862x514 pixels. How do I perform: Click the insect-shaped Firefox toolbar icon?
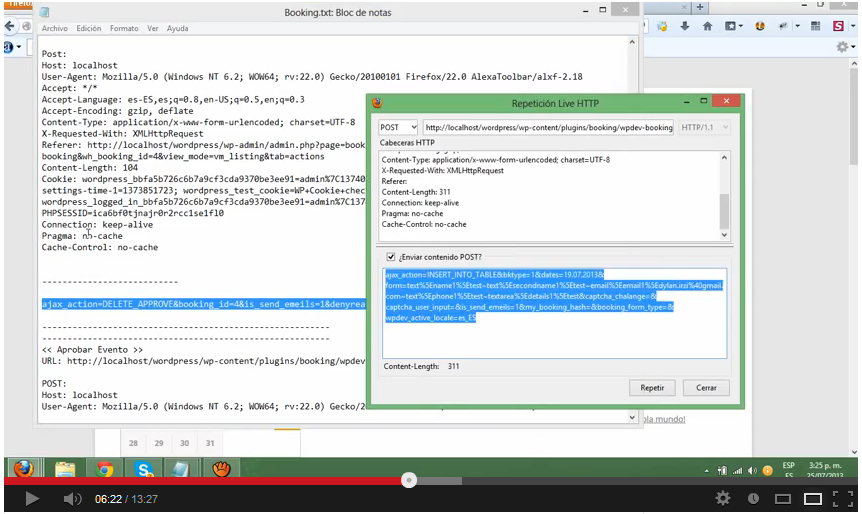pyautogui.click(x=783, y=26)
